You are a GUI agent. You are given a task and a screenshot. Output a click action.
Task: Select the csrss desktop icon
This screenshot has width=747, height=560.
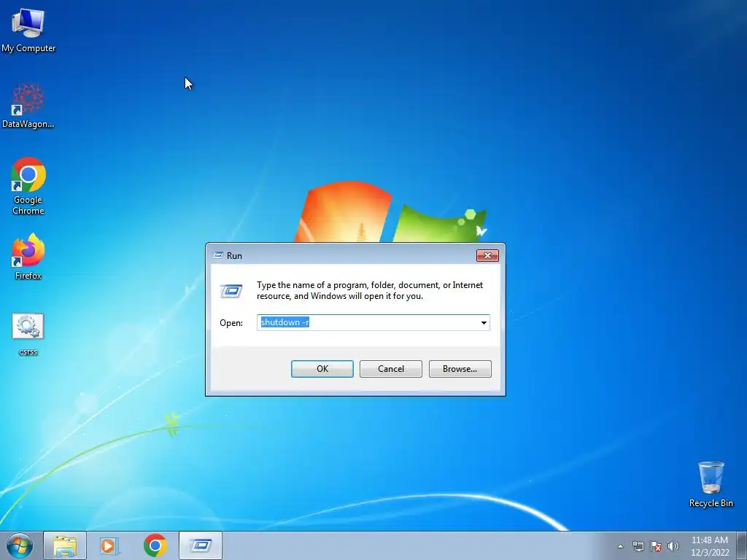pos(28,334)
